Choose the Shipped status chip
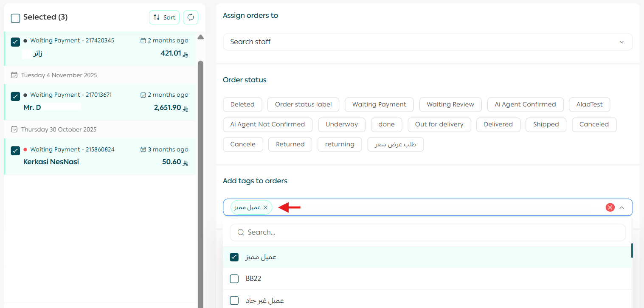The width and height of the screenshot is (644, 308). pos(546,124)
